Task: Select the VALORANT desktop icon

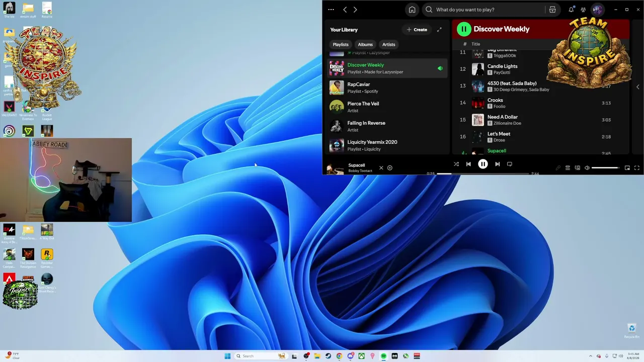Action: coord(9,109)
